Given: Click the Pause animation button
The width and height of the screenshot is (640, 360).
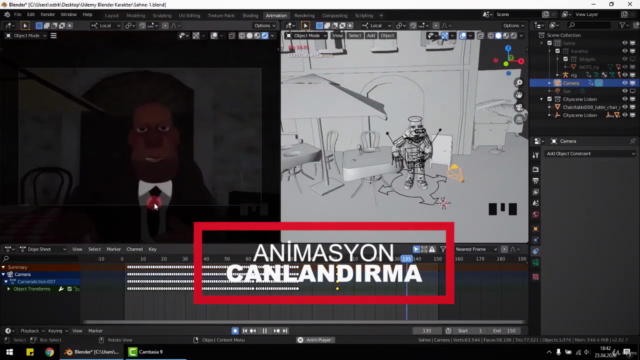Looking at the screenshot, I should [x=264, y=331].
